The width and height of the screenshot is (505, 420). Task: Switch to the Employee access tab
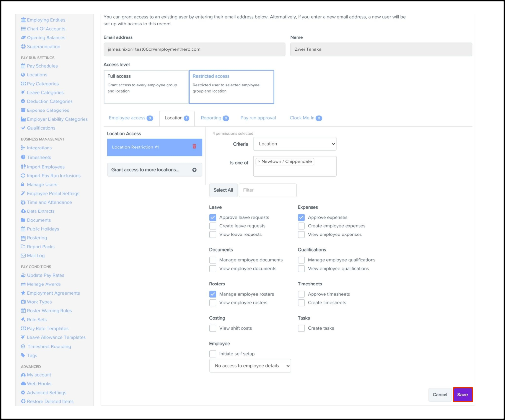[x=131, y=118]
